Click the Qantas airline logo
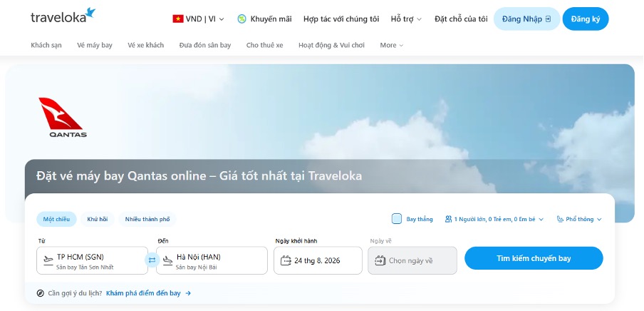 click(63, 117)
